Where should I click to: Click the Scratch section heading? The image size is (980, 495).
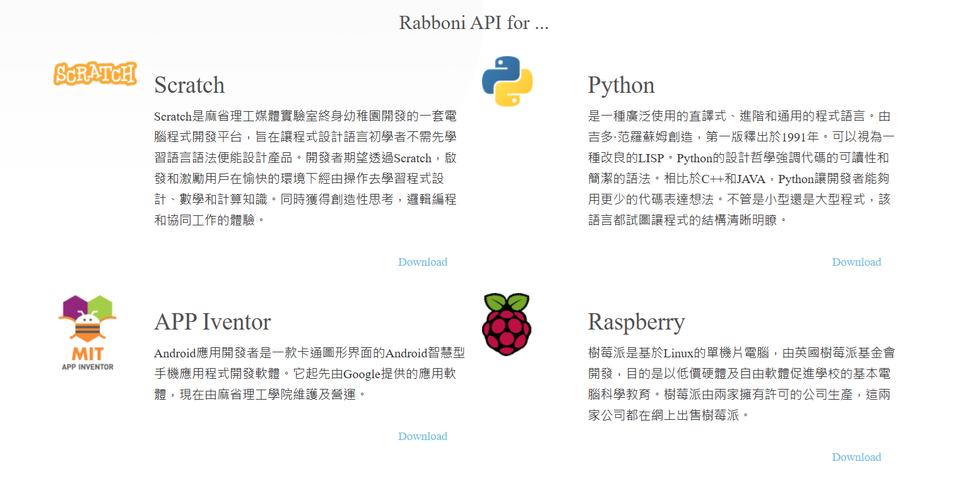coord(189,85)
